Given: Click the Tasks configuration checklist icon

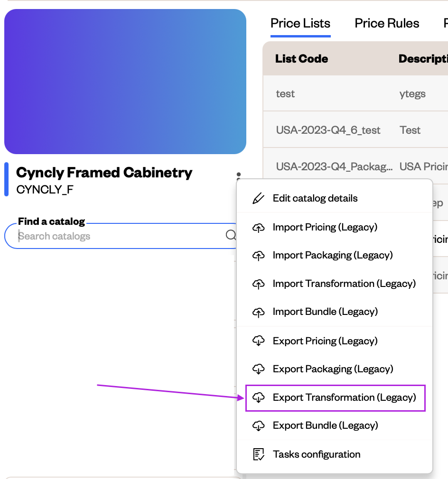Looking at the screenshot, I should (259, 454).
